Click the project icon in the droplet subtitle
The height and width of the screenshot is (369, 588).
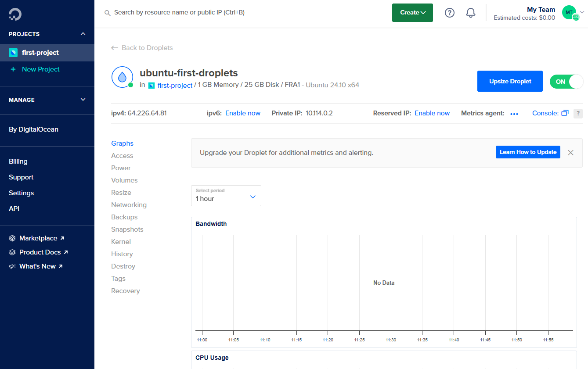(x=152, y=86)
